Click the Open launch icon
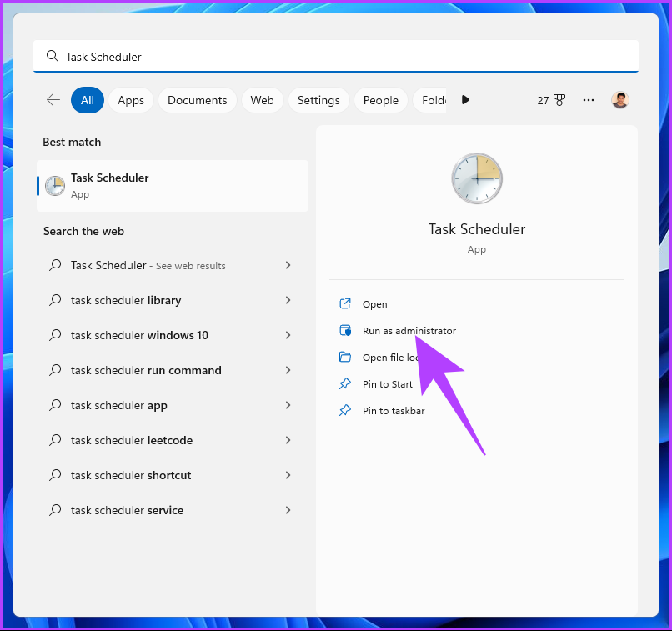Screen dimensions: 672x631 [x=345, y=303]
